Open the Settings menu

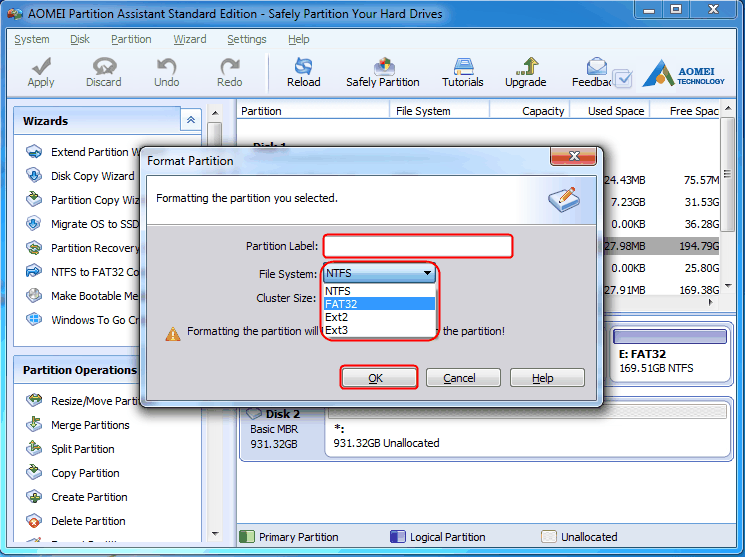[x=247, y=39]
